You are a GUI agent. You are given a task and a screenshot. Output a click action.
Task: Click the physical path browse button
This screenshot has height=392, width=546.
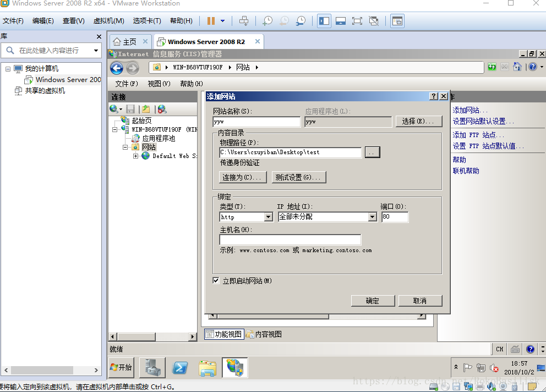point(372,153)
